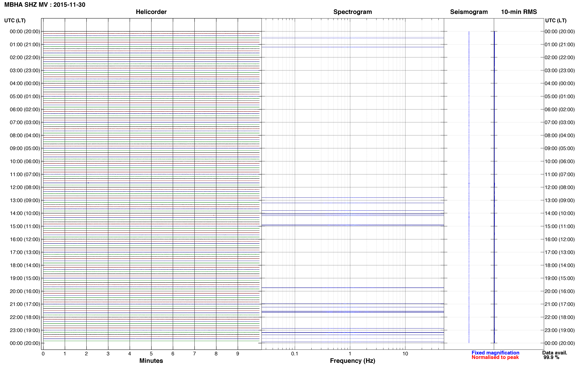Screen dimensions: 588x368
Task: Click '09:00 (05:00)' on the left time axis
Action: coord(25,148)
